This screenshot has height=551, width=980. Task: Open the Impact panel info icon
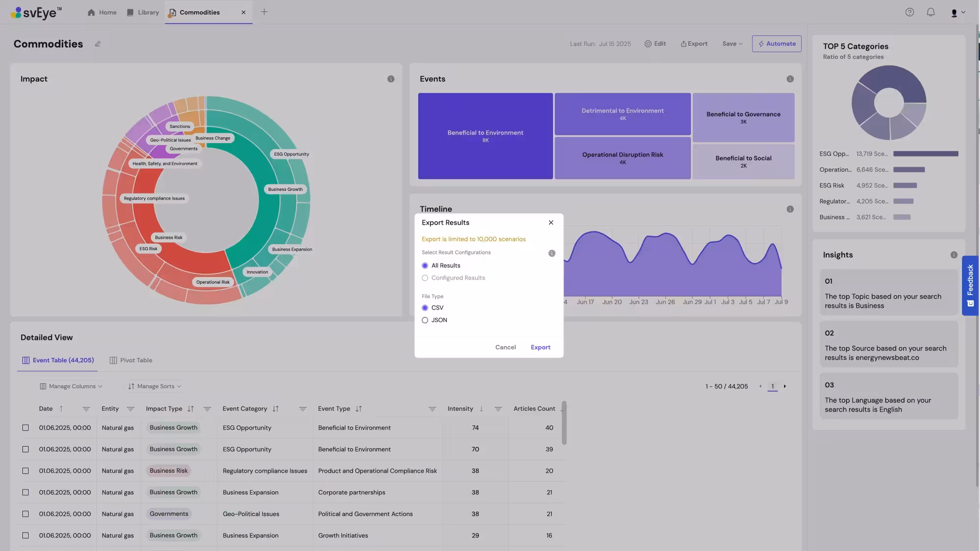tap(391, 79)
